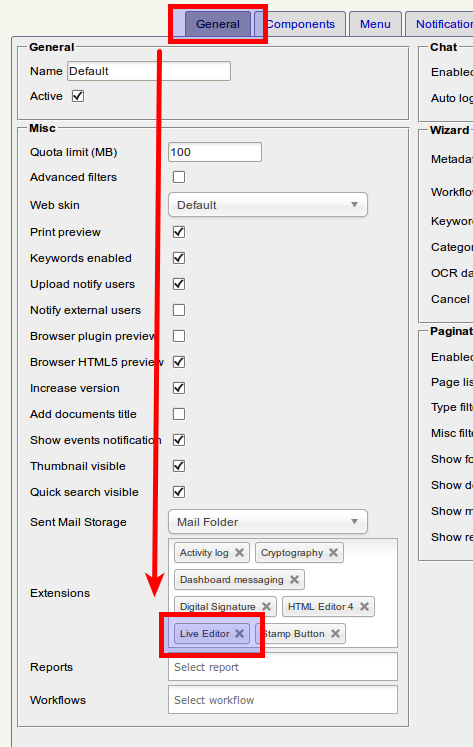
Task: Click the Misc section heading
Action: [42, 128]
